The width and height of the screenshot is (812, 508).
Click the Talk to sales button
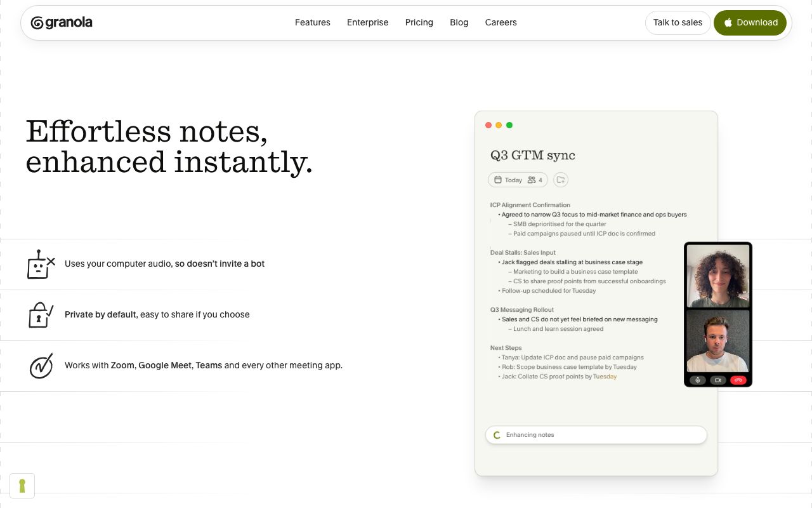point(678,23)
